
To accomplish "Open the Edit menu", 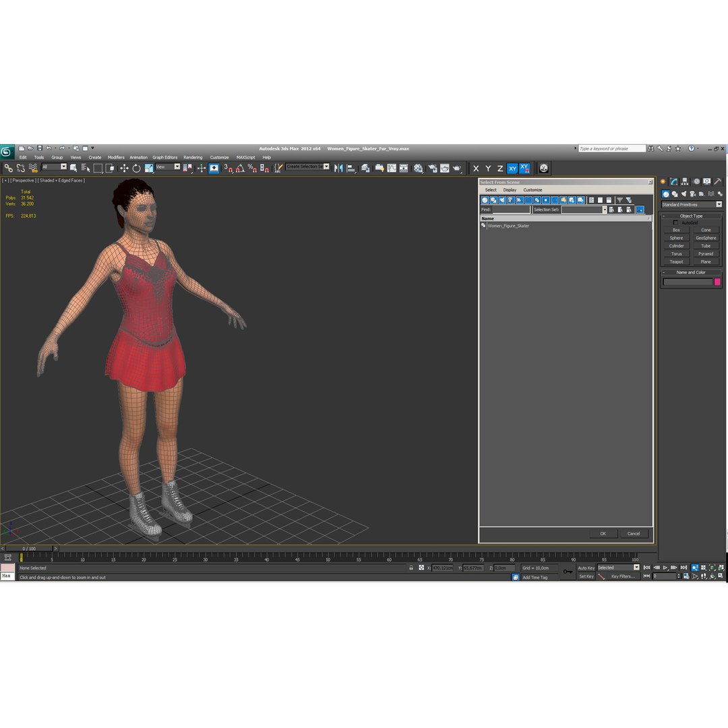I will [x=23, y=157].
